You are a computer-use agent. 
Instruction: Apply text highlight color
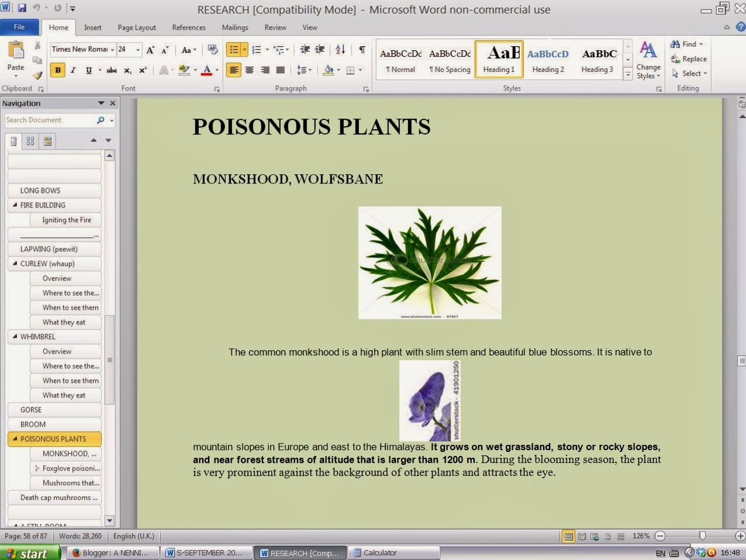pyautogui.click(x=184, y=70)
